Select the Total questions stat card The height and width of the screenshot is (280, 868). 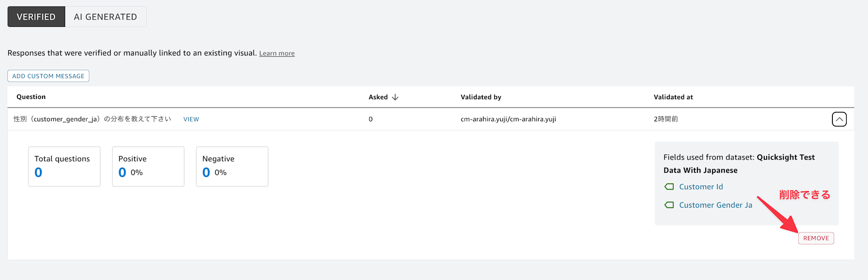coord(64,166)
